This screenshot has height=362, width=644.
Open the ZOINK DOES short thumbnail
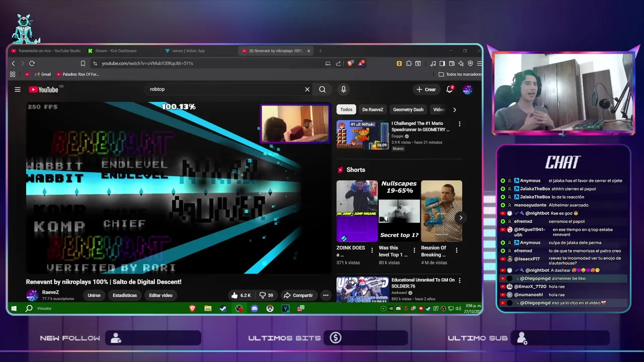357,211
